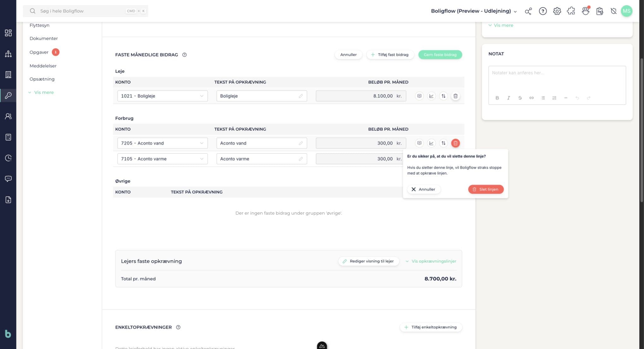This screenshot has width=644, height=349.
Task: Toggle bold in the note editor
Action: pyautogui.click(x=497, y=98)
